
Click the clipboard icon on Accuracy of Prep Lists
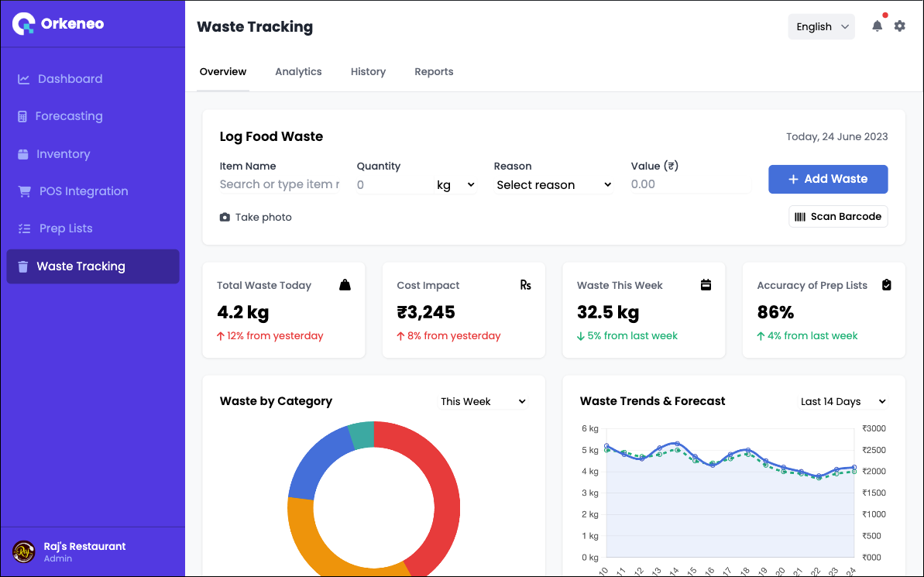886,285
